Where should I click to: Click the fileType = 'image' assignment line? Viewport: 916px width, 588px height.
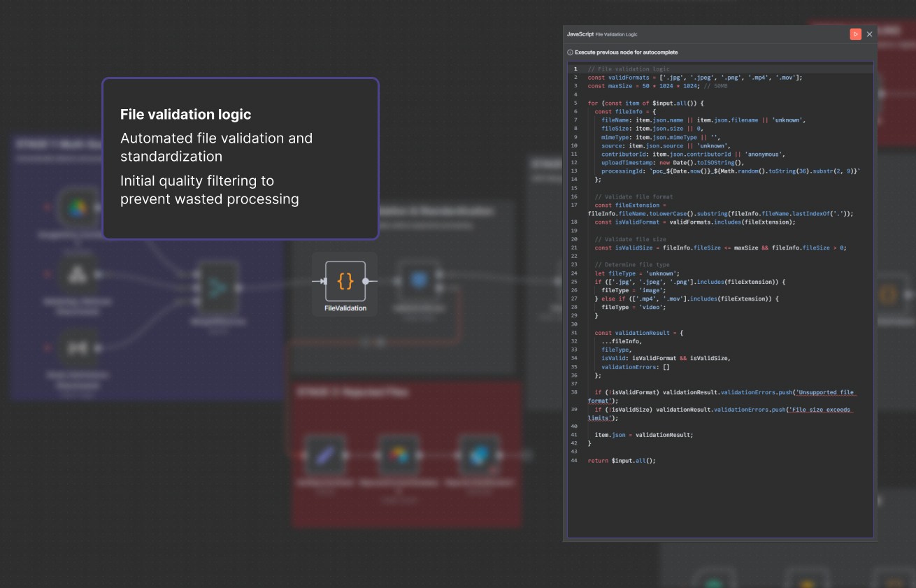point(634,290)
